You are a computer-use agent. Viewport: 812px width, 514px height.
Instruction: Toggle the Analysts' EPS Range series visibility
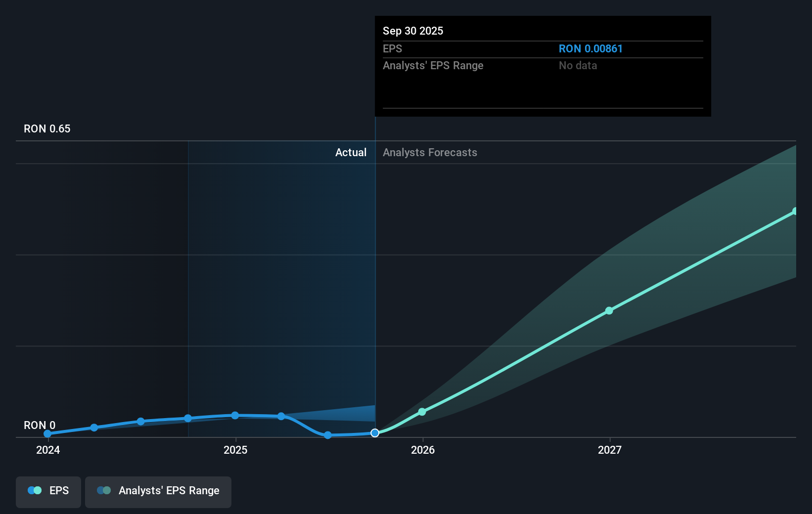pos(158,492)
